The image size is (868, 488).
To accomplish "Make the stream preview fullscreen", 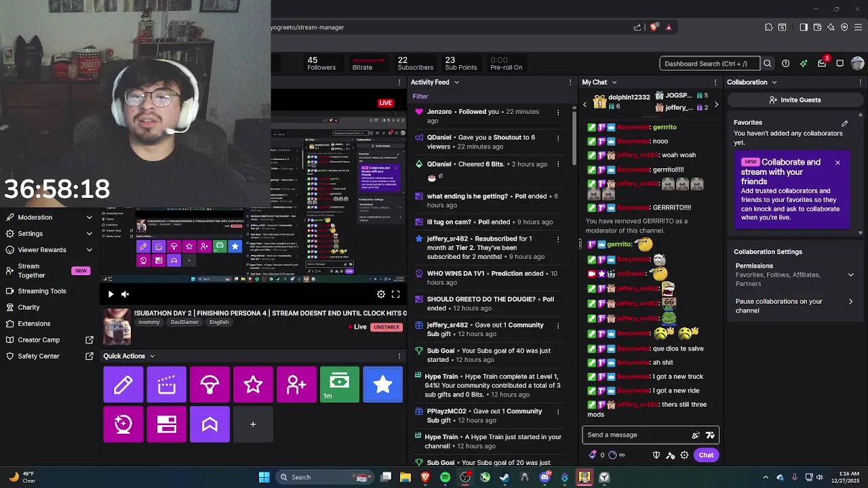I will coord(395,294).
